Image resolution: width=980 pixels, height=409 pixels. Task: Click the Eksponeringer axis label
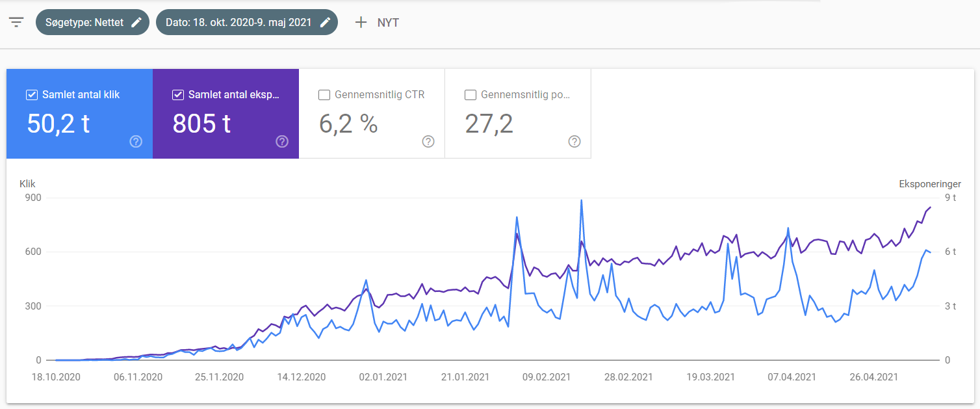click(930, 184)
